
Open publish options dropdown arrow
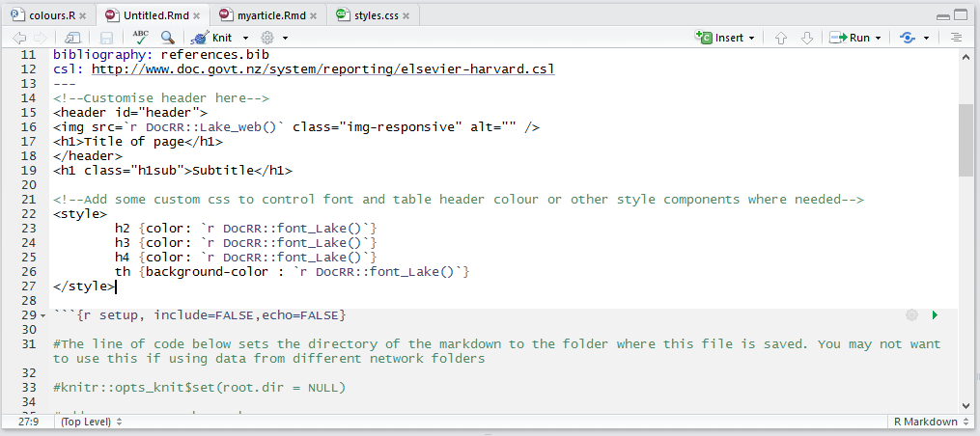[926, 39]
